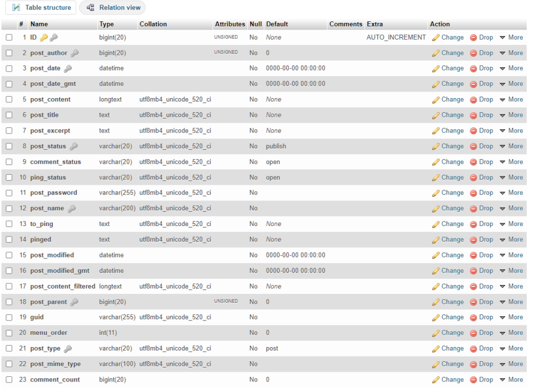This screenshot has width=535, height=392.
Task: Tick the post_name row checkbox
Action: click(x=9, y=209)
